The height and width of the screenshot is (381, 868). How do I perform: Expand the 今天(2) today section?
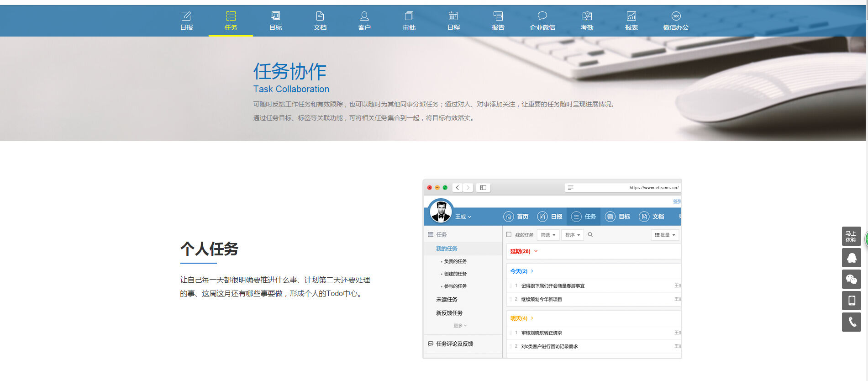(x=521, y=271)
